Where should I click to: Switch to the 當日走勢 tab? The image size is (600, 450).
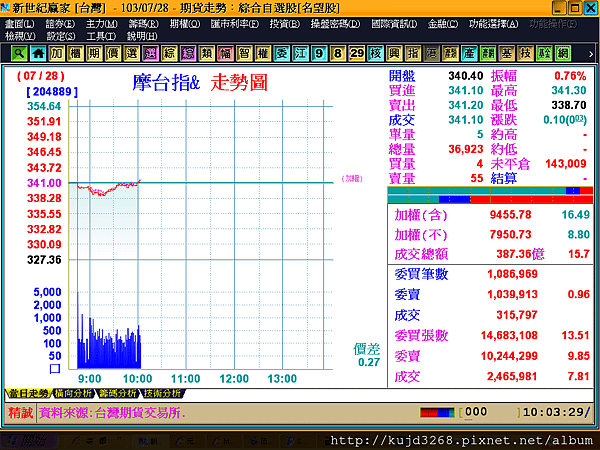tap(28, 393)
